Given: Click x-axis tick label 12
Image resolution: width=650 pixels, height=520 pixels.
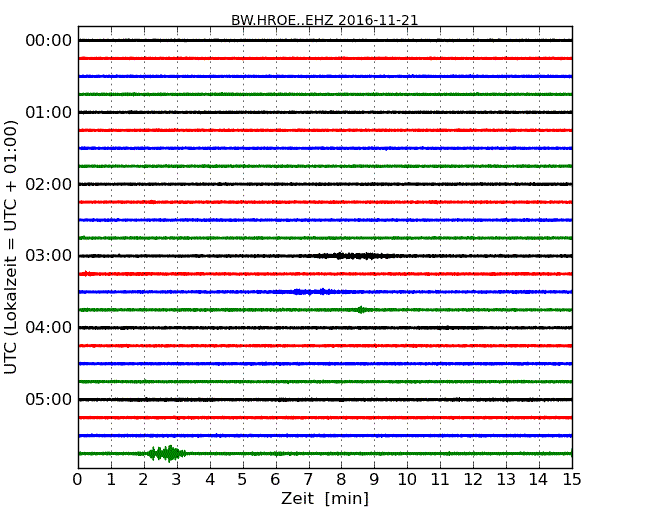Looking at the screenshot, I should coord(473,480).
